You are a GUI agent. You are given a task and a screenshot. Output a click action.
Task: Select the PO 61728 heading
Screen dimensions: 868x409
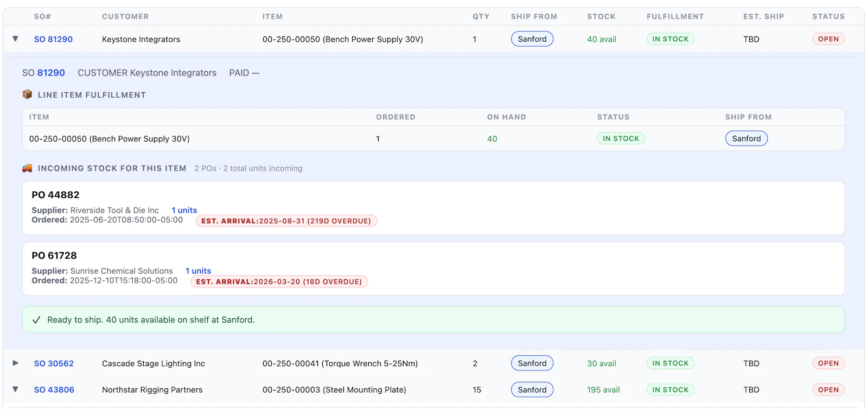pos(54,255)
